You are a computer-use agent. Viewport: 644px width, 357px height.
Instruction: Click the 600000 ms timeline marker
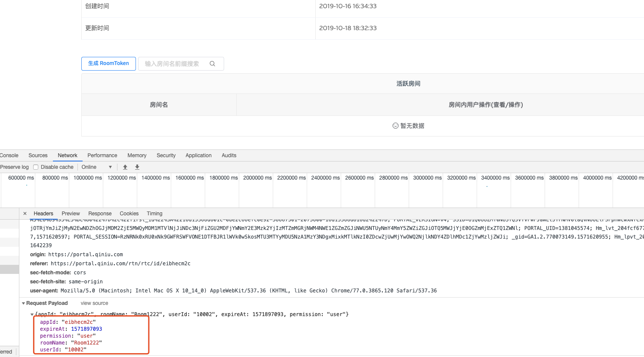pyautogui.click(x=21, y=178)
